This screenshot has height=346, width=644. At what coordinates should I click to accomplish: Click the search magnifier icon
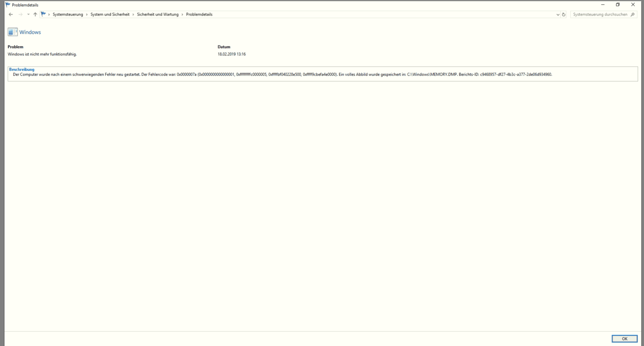click(x=633, y=15)
